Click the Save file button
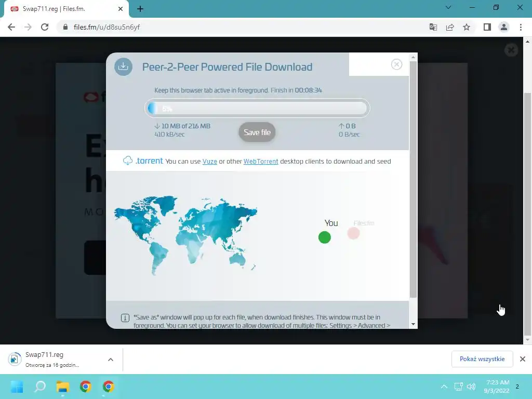Image resolution: width=532 pixels, height=399 pixels. pos(257,132)
